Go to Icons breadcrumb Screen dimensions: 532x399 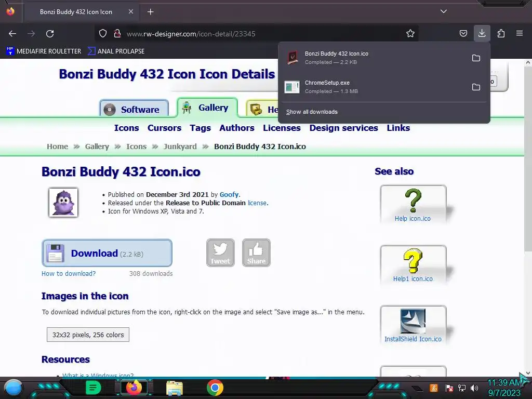point(137,147)
